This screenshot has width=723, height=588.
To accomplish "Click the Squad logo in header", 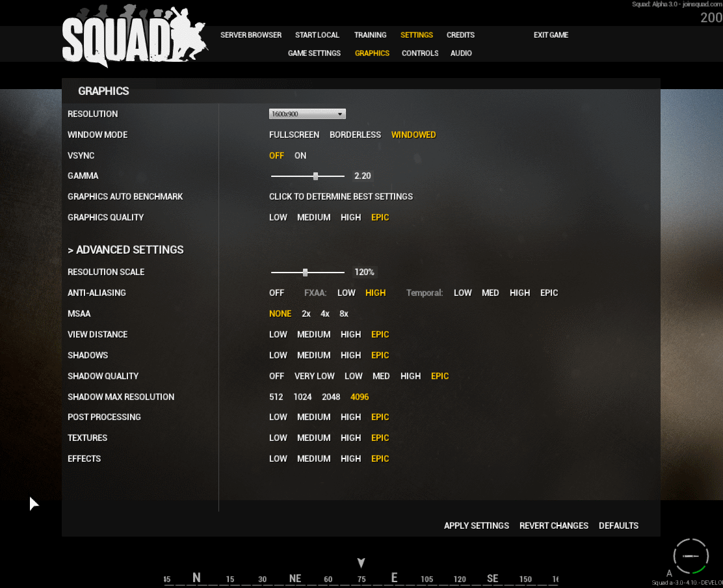I will (135, 36).
